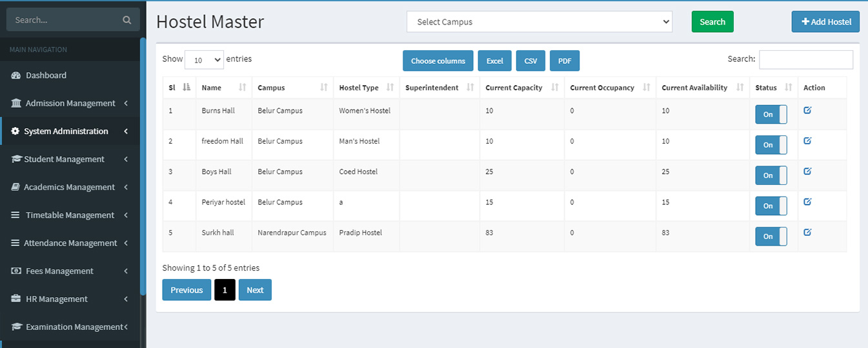Export table using Excel button
The height and width of the screenshot is (348, 868).
pos(494,61)
